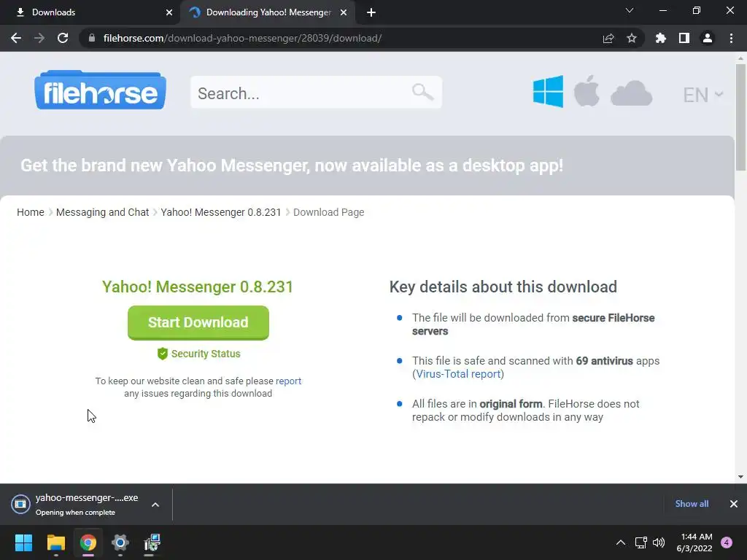
Task: Open the Virus-Total report link
Action: tap(458, 374)
